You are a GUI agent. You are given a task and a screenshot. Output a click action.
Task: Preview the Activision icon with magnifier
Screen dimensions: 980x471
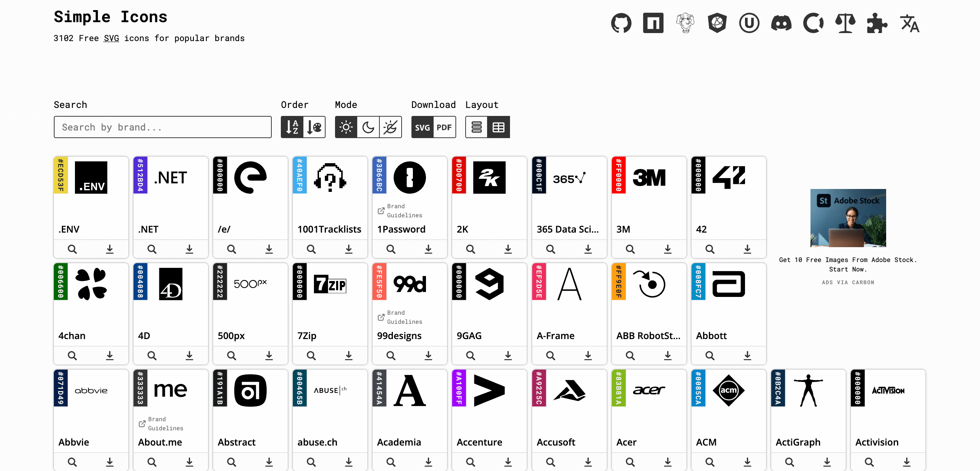click(869, 462)
